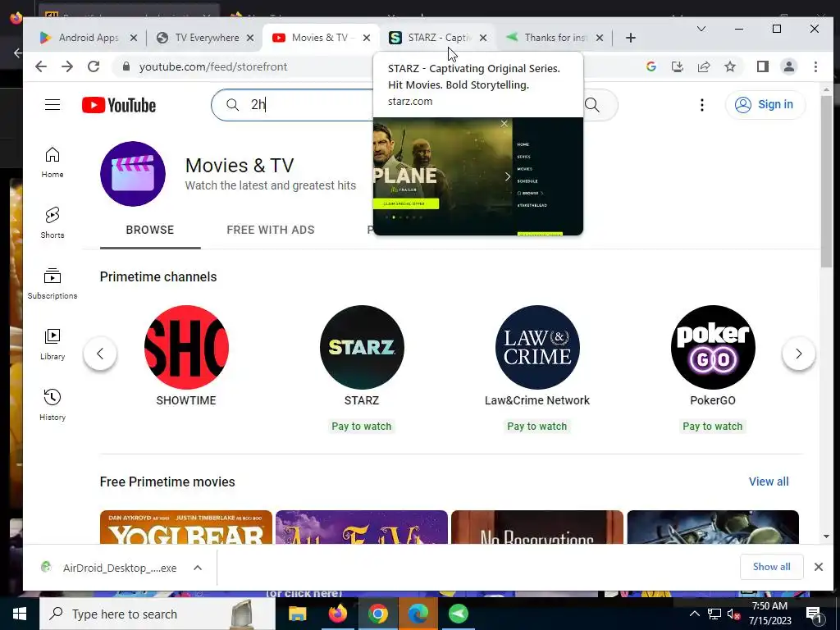
Task: Click the YouTube logo
Action: coord(119,105)
